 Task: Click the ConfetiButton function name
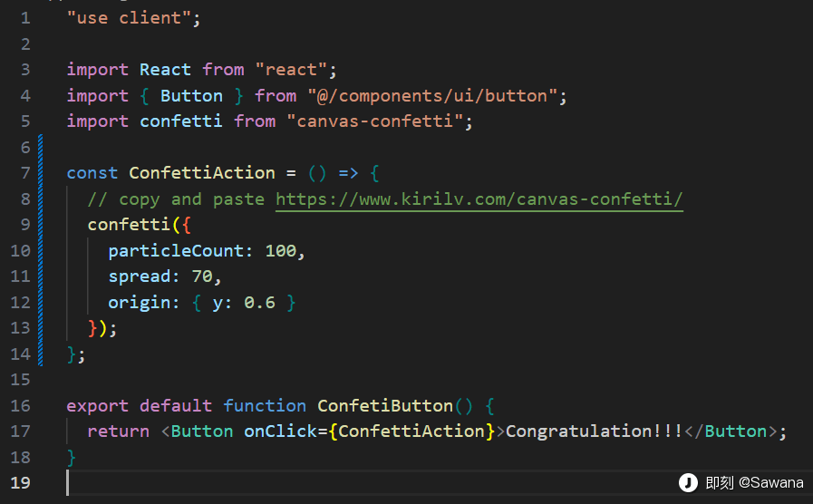click(x=384, y=405)
